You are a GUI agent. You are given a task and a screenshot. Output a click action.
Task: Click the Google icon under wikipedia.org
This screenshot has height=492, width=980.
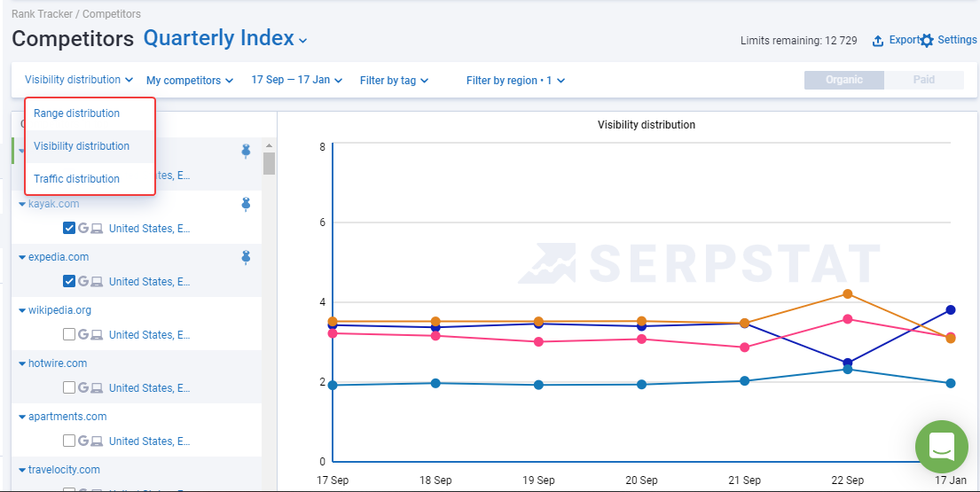click(x=83, y=335)
